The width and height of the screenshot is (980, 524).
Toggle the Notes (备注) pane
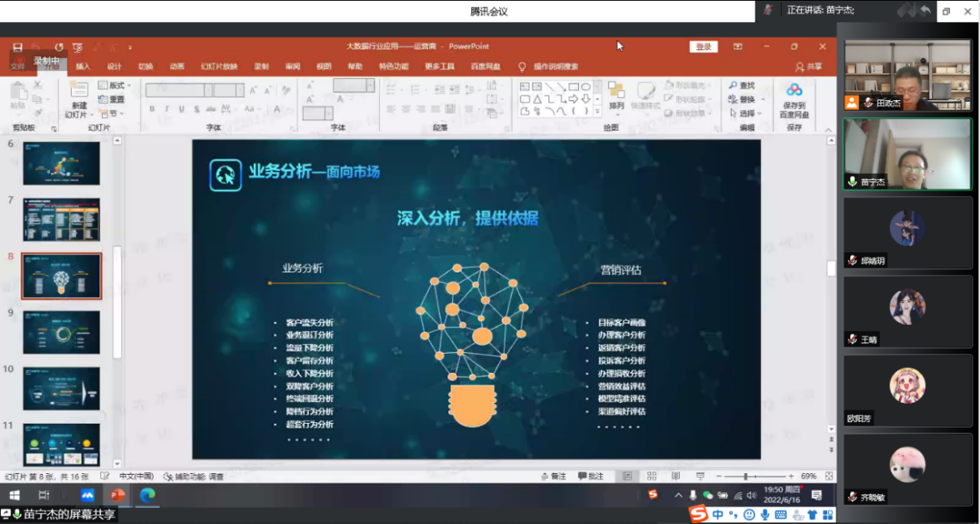[553, 476]
